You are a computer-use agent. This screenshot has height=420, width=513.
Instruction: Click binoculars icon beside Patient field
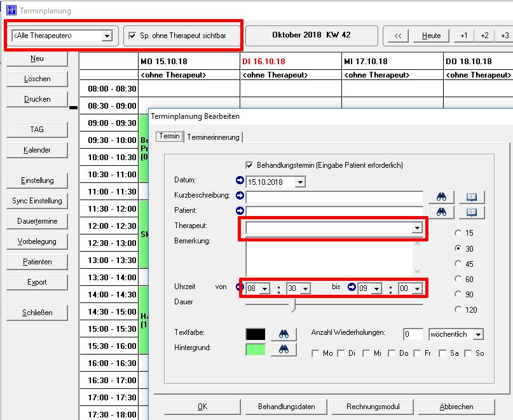[441, 212]
